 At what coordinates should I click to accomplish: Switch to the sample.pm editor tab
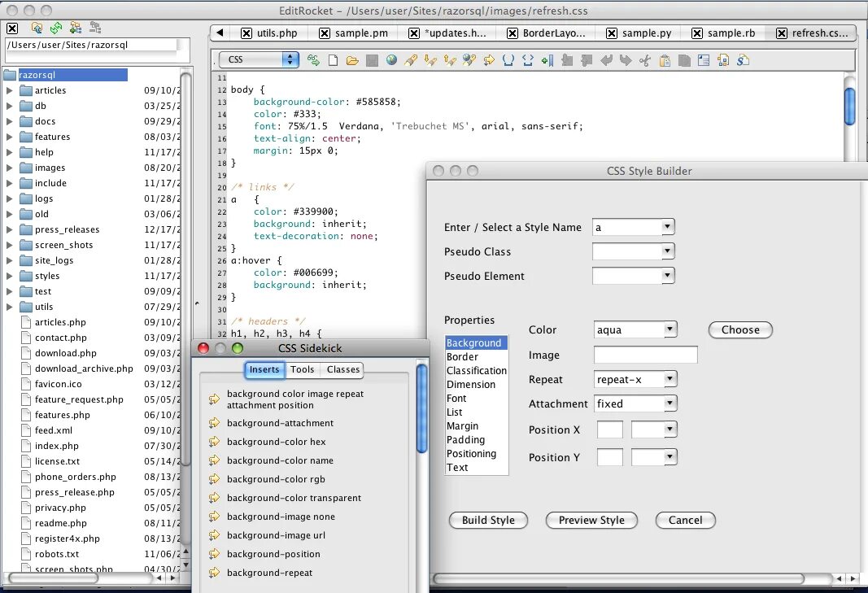pos(361,33)
